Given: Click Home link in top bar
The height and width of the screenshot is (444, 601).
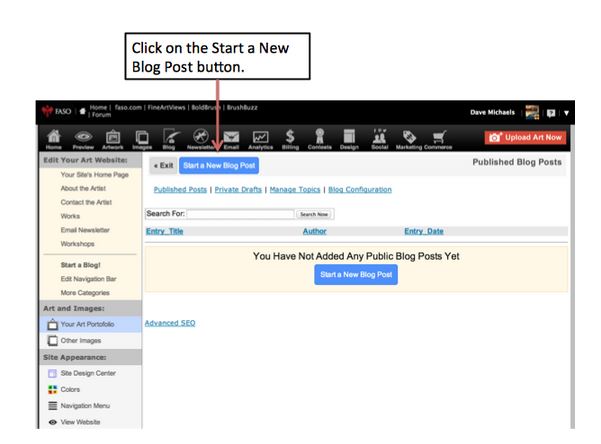Looking at the screenshot, I should click(x=98, y=107).
